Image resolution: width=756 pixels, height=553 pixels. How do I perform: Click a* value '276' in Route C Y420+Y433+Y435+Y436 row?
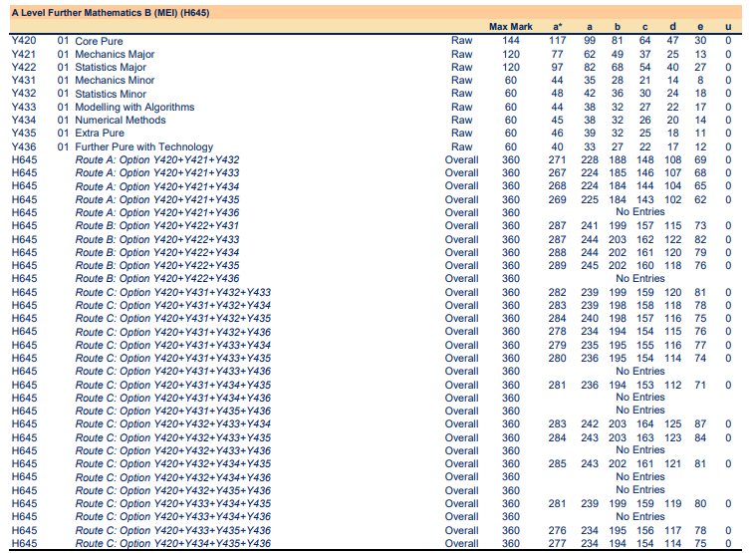(x=558, y=530)
